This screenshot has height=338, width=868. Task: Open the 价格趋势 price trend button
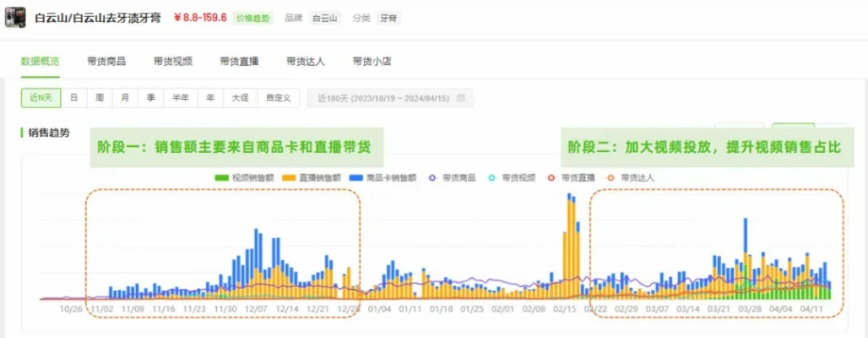tap(253, 18)
